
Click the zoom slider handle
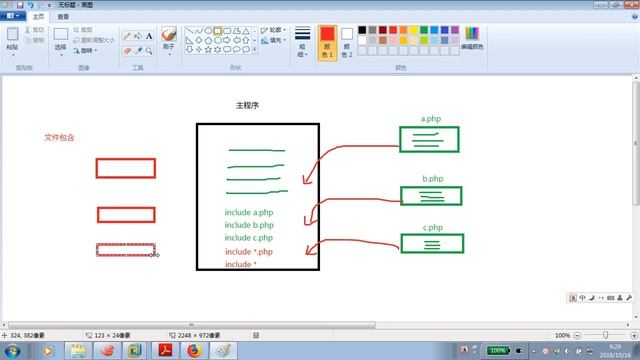pos(606,335)
